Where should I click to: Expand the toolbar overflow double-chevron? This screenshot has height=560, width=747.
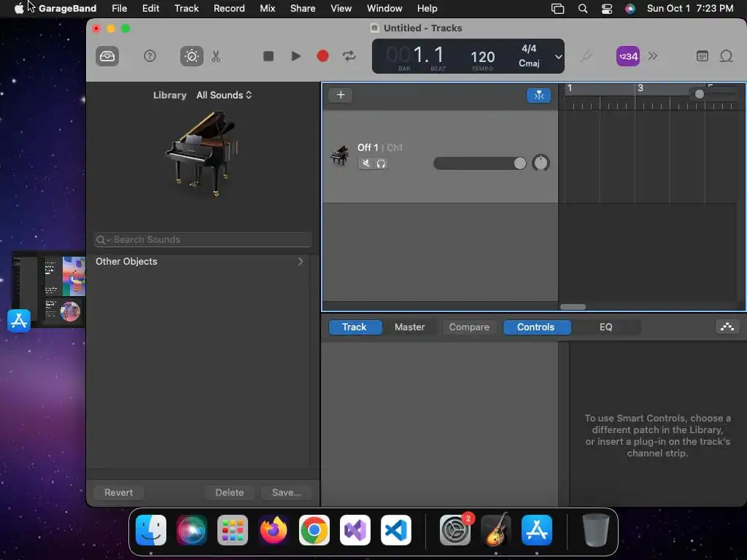click(653, 56)
